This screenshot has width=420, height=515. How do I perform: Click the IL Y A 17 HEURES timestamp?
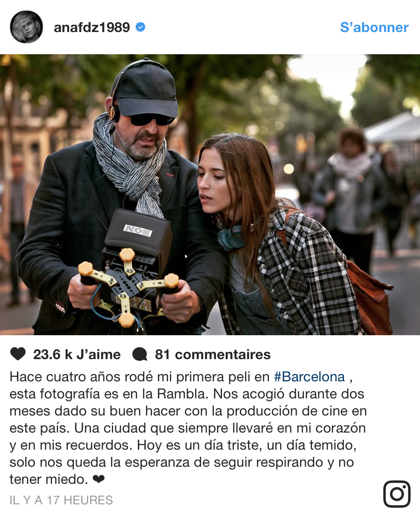coord(61,500)
